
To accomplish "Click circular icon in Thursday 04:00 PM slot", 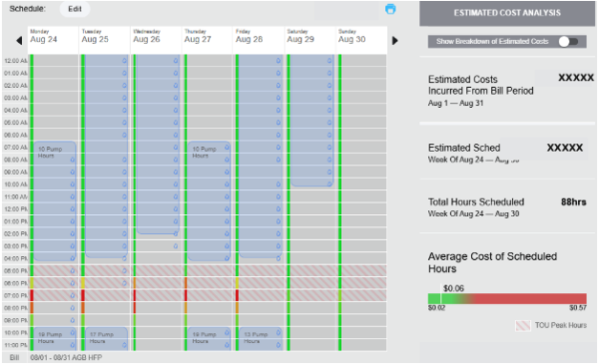I will coord(227,258).
